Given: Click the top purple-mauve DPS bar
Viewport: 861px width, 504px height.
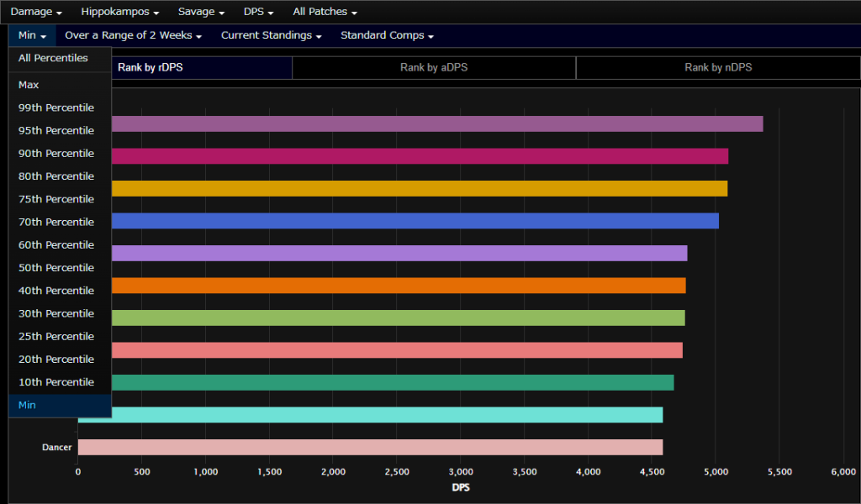Looking at the screenshot, I should tap(437, 124).
